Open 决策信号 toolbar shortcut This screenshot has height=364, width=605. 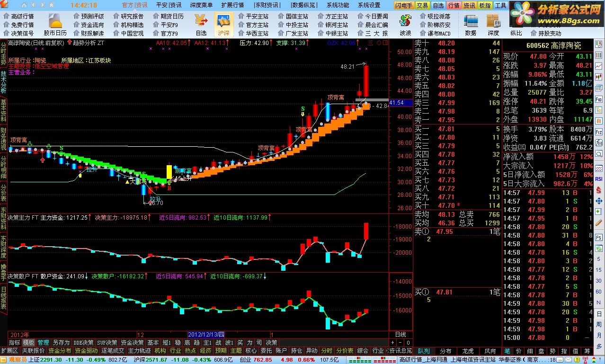click(x=18, y=33)
